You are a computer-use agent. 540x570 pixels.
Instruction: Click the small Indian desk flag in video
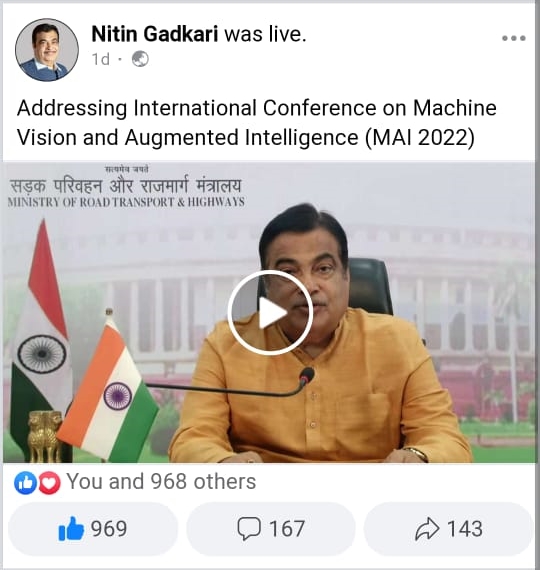click(x=108, y=391)
